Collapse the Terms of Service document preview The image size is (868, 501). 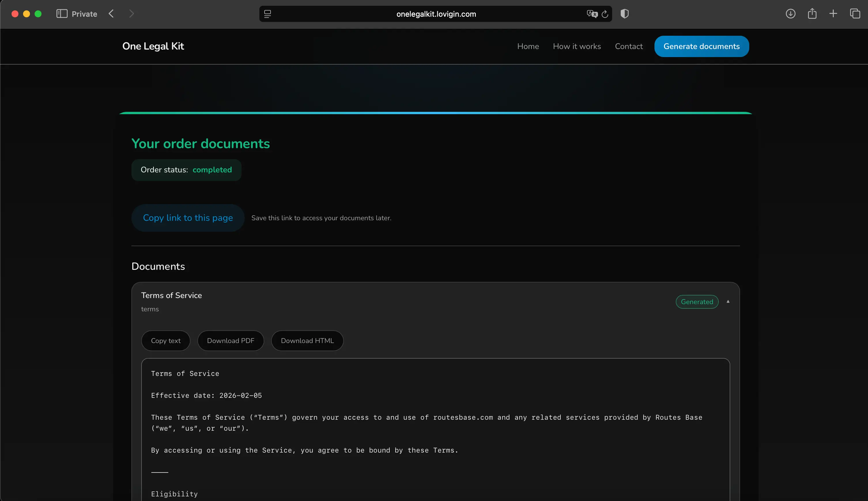(x=729, y=302)
